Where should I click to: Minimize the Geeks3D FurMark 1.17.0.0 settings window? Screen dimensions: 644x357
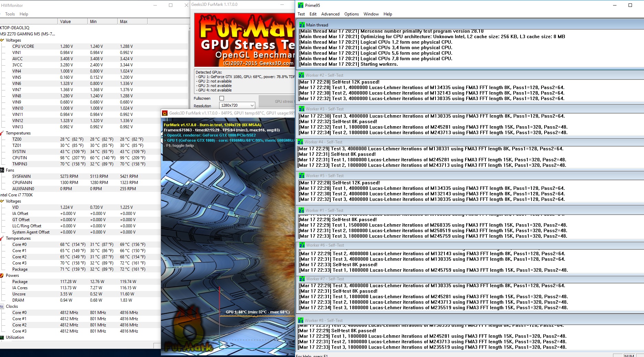(282, 5)
